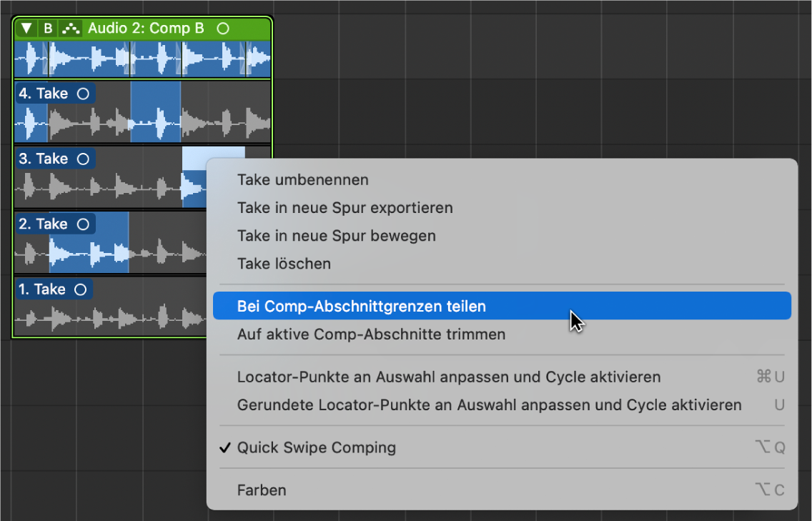Click the circle icon beside Audio 2: Comp B
Screen dimensions: 812x521
click(x=222, y=29)
